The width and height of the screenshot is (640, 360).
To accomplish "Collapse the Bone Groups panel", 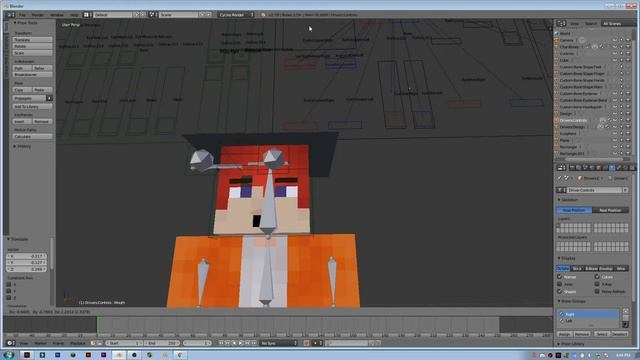I will [x=559, y=301].
